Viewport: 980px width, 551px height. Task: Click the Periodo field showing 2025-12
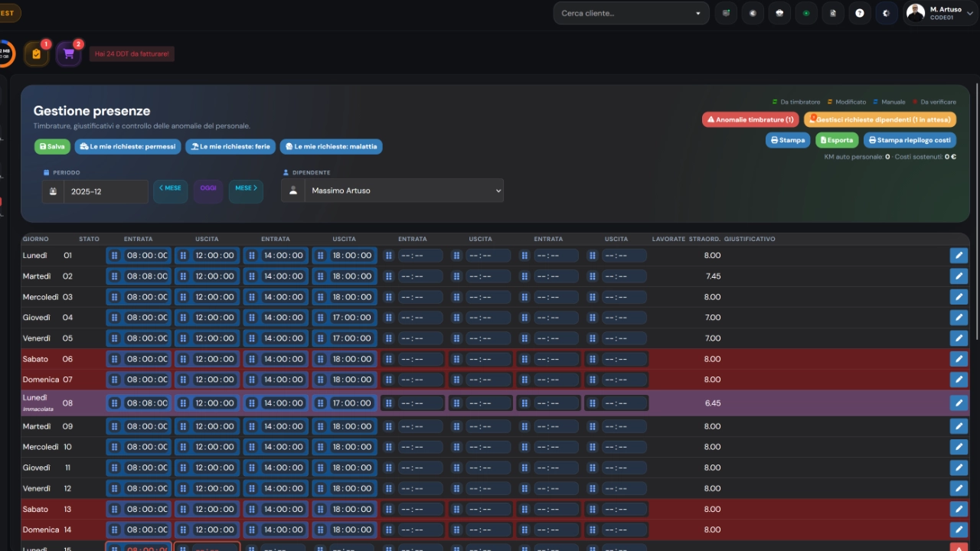[106, 191]
